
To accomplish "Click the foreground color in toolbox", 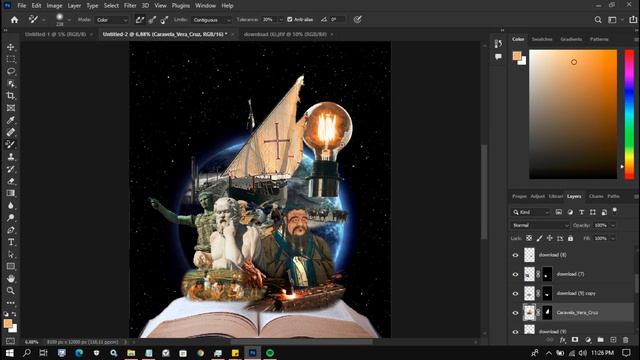I will pos(8,324).
